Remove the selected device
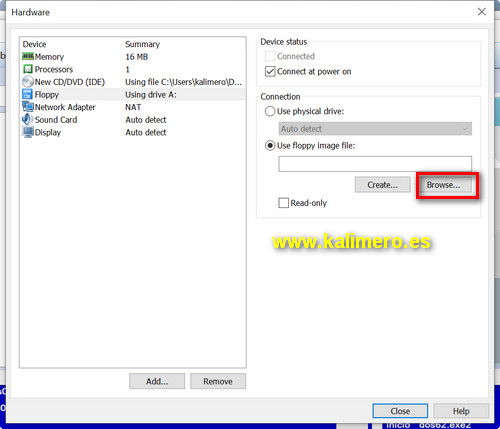Viewport: 500px width, 429px height. (218, 381)
